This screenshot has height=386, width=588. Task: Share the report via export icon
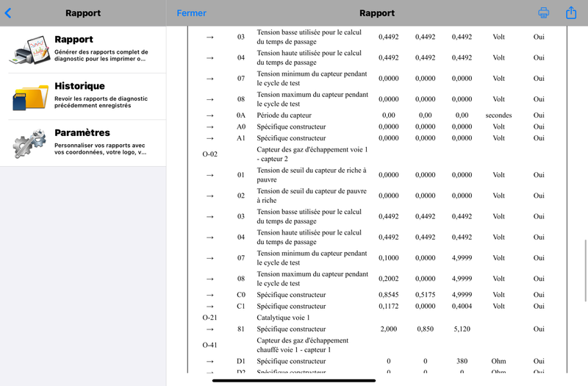tap(571, 12)
